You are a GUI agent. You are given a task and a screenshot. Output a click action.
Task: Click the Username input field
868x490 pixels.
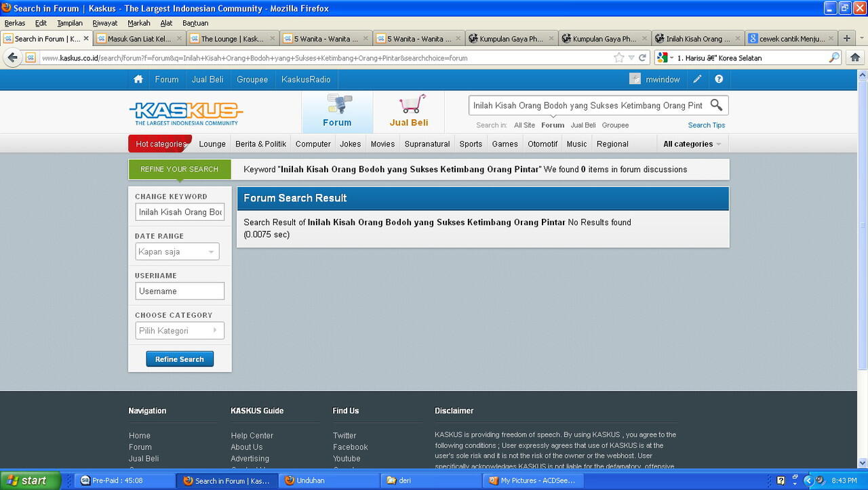click(x=180, y=291)
